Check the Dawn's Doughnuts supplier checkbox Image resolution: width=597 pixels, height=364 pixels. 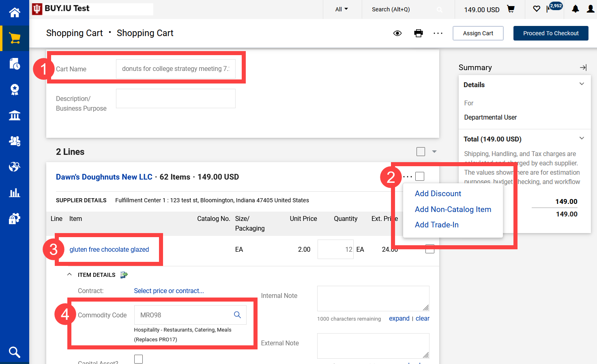click(x=420, y=176)
